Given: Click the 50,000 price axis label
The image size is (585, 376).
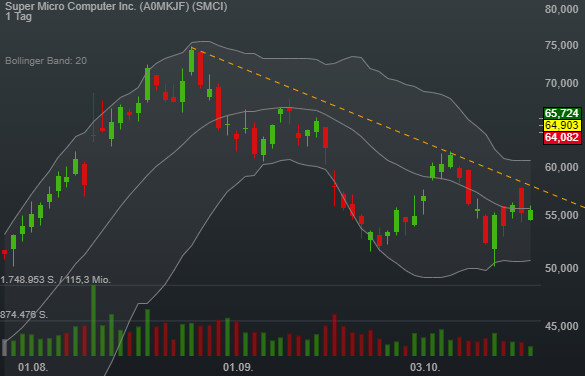Looking at the screenshot, I should pyautogui.click(x=561, y=268).
